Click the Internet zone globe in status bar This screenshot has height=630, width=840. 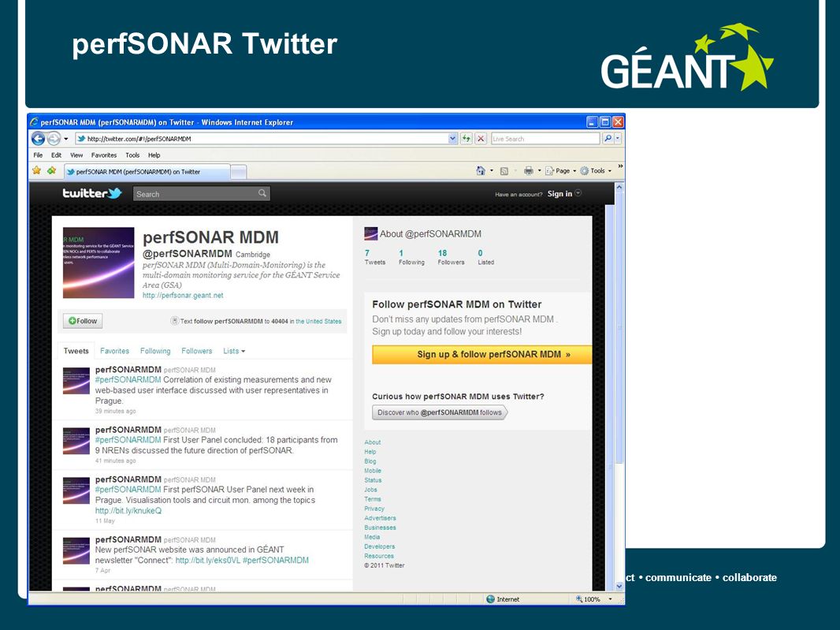click(x=490, y=599)
